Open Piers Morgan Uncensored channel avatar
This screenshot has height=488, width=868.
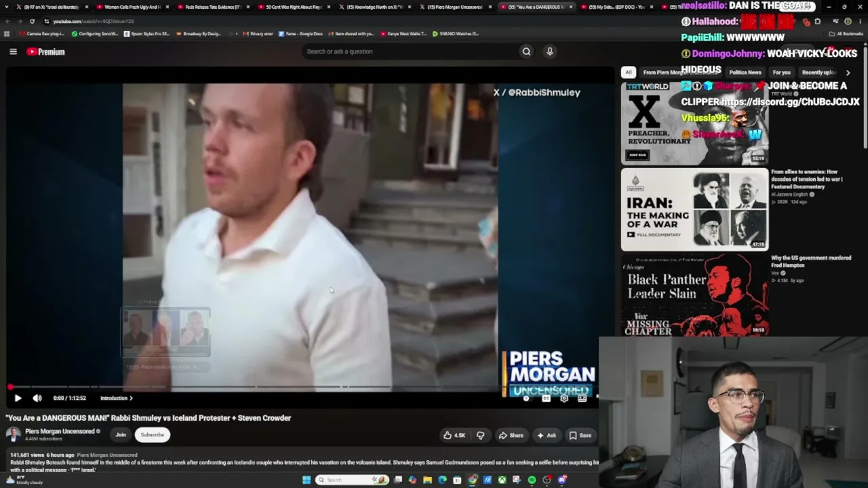(x=13, y=434)
